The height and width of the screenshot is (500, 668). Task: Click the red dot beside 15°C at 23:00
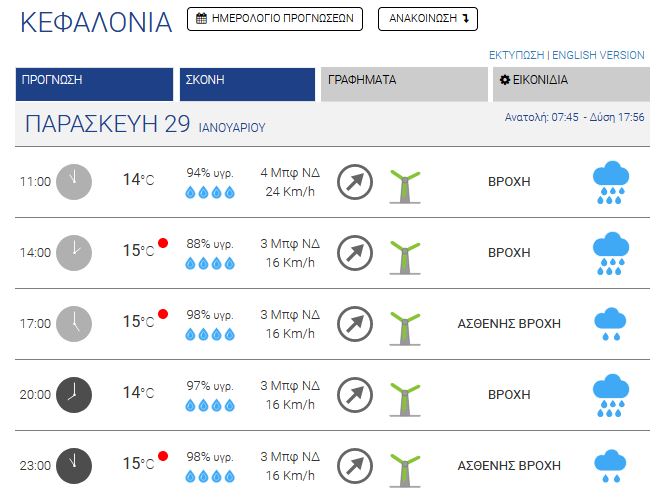pos(163,456)
